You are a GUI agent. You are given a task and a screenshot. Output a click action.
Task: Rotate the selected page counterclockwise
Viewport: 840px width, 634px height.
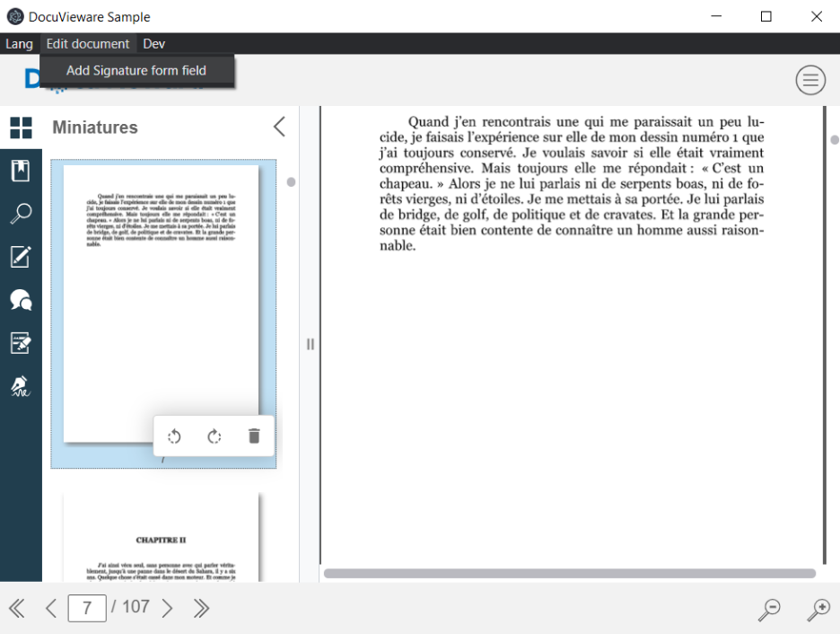[x=174, y=436]
